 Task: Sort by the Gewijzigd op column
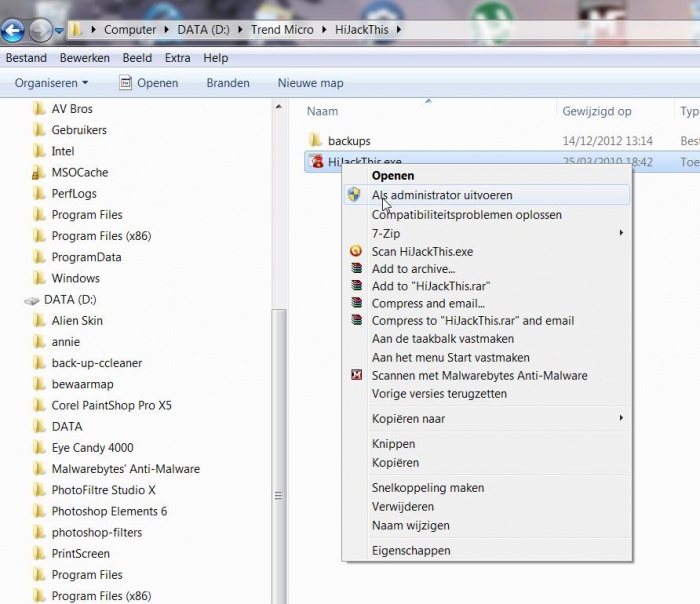coord(596,111)
